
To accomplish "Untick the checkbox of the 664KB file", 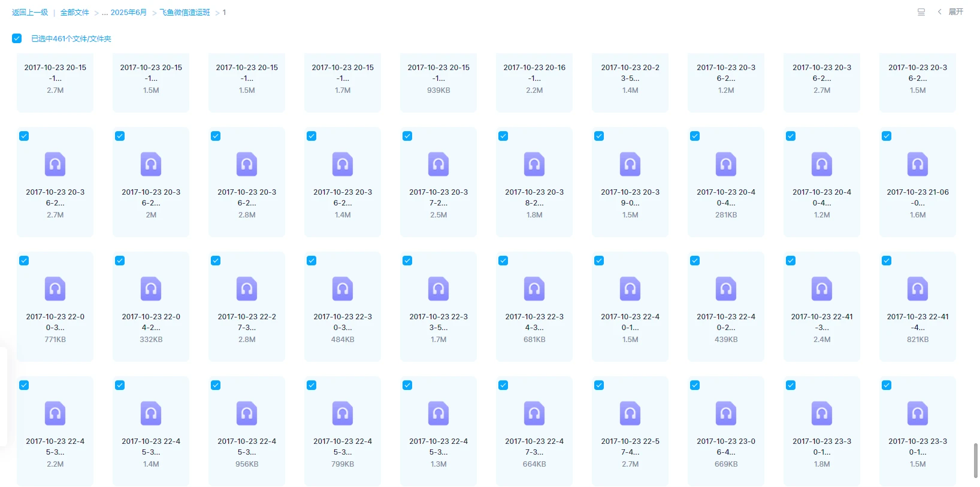I will pos(503,385).
